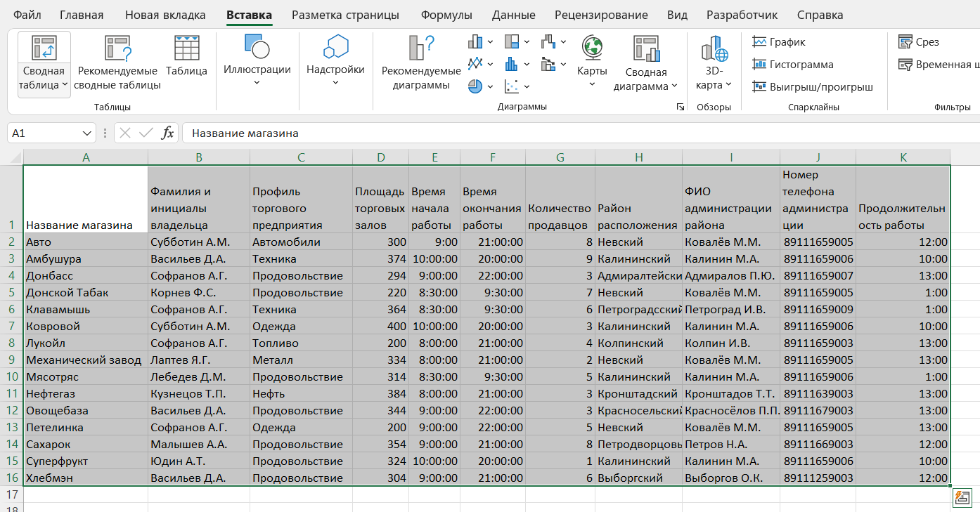This screenshot has height=512, width=980.
Task: Switch to the Главная tab
Action: pyautogui.click(x=82, y=15)
